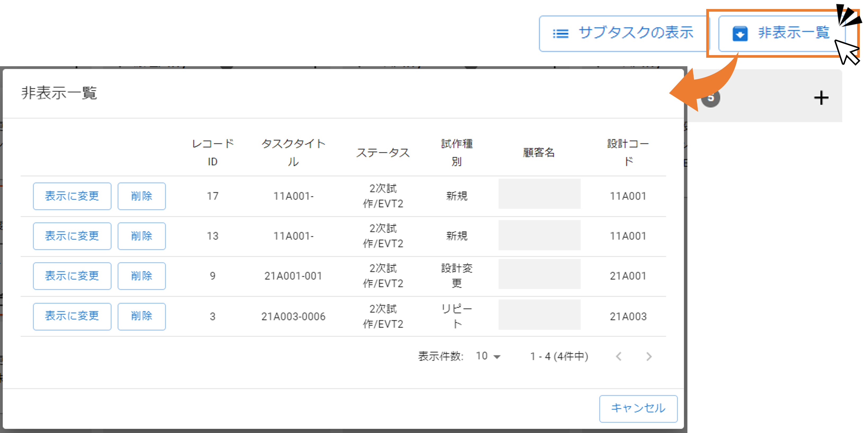The image size is (868, 433).
Task: Close dialog with キャンセル button
Action: tap(638, 408)
